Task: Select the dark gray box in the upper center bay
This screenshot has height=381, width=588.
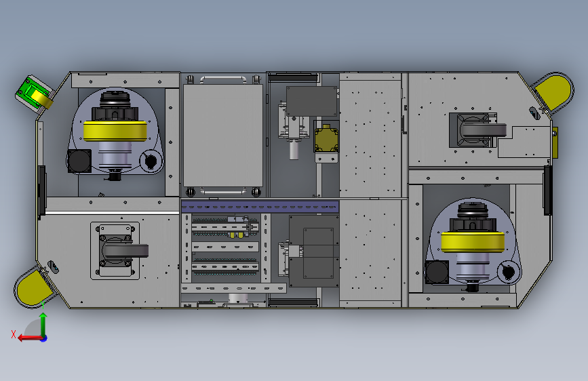Action: (x=311, y=102)
